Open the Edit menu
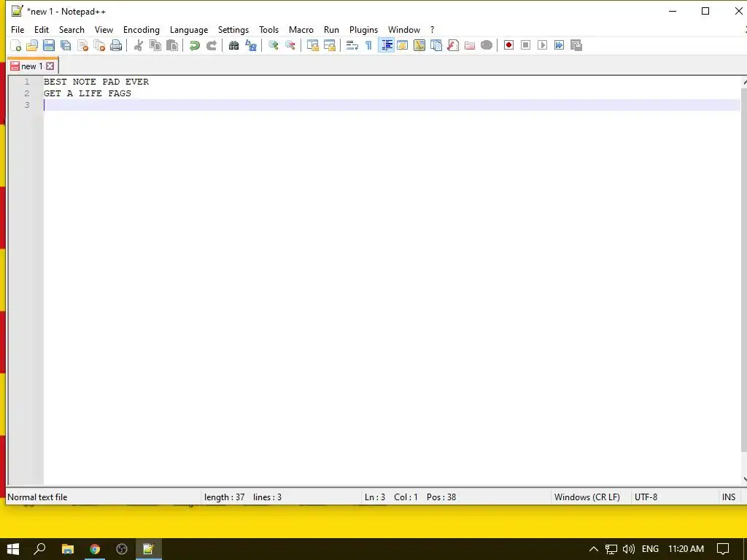 42,29
